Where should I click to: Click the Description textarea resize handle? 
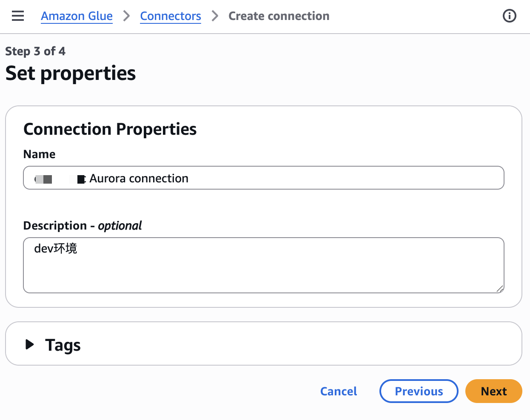(500, 289)
